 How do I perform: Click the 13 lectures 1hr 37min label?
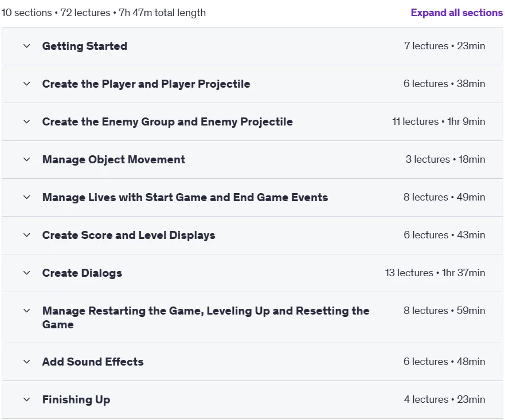coord(435,273)
